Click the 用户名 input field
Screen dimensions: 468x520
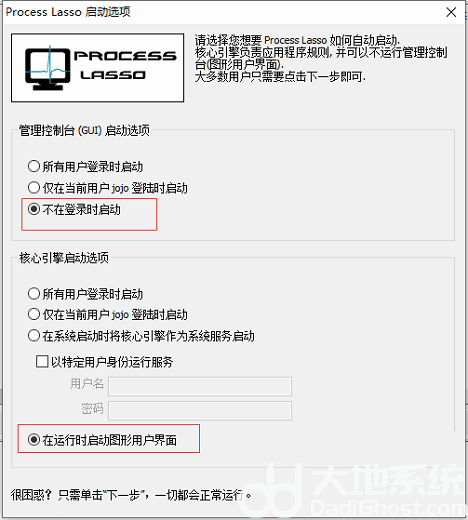[200, 386]
